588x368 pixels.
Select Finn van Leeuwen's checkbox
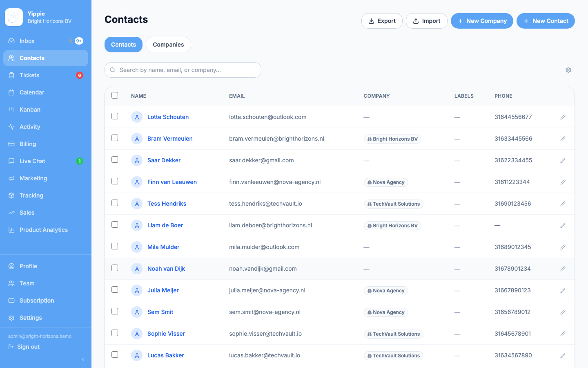click(115, 181)
